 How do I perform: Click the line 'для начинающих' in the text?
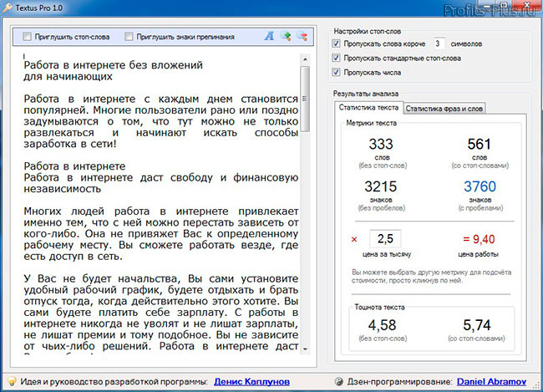click(68, 76)
